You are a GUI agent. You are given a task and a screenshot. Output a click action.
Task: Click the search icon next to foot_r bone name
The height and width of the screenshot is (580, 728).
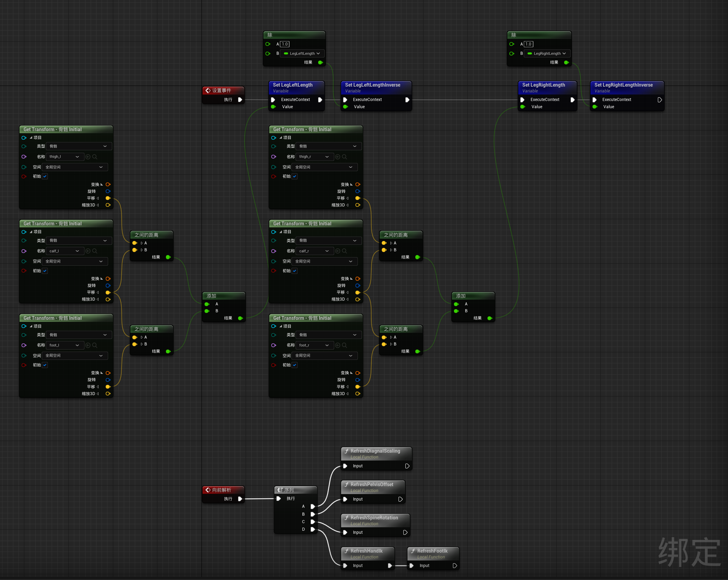click(x=344, y=345)
